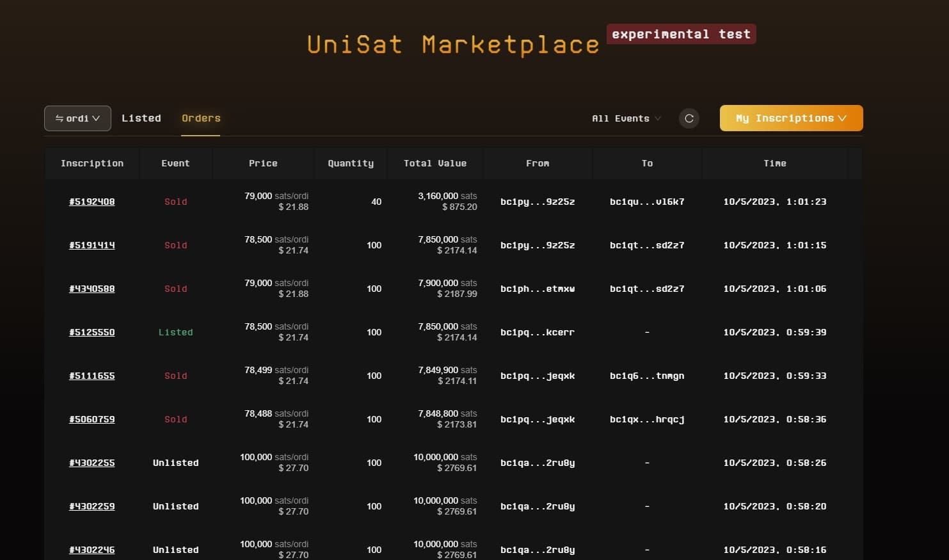Viewport: 949px width, 560px height.
Task: Expand the All Events filter dropdown
Action: click(626, 118)
